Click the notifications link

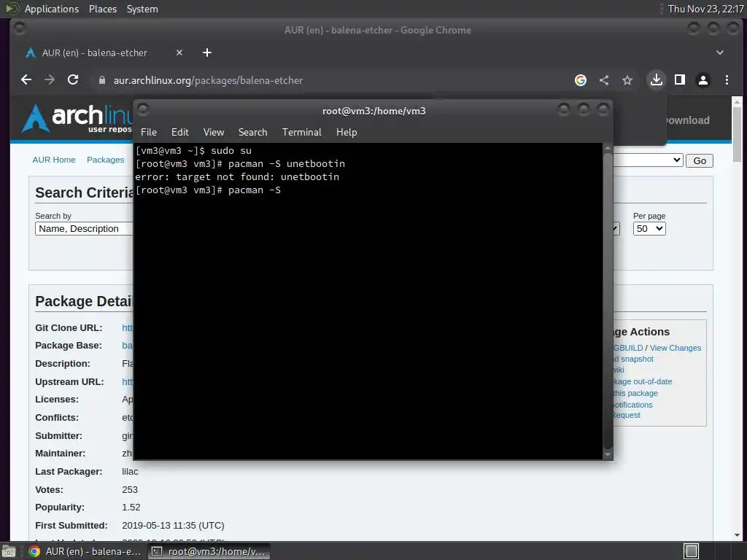point(633,405)
